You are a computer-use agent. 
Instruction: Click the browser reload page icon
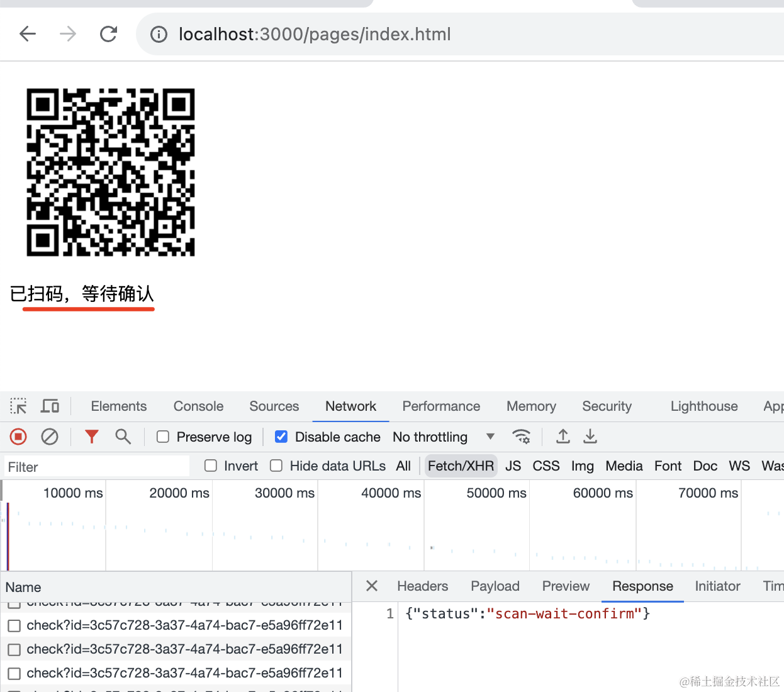tap(109, 34)
